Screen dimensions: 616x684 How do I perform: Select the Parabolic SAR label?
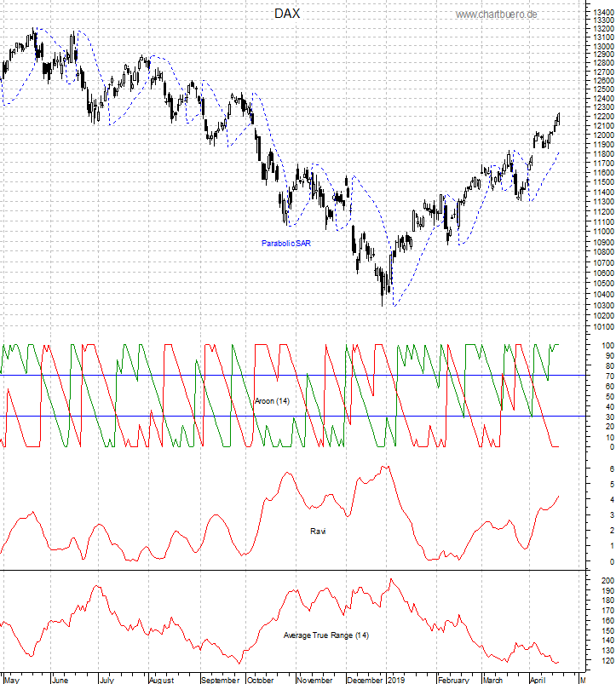coord(286,244)
